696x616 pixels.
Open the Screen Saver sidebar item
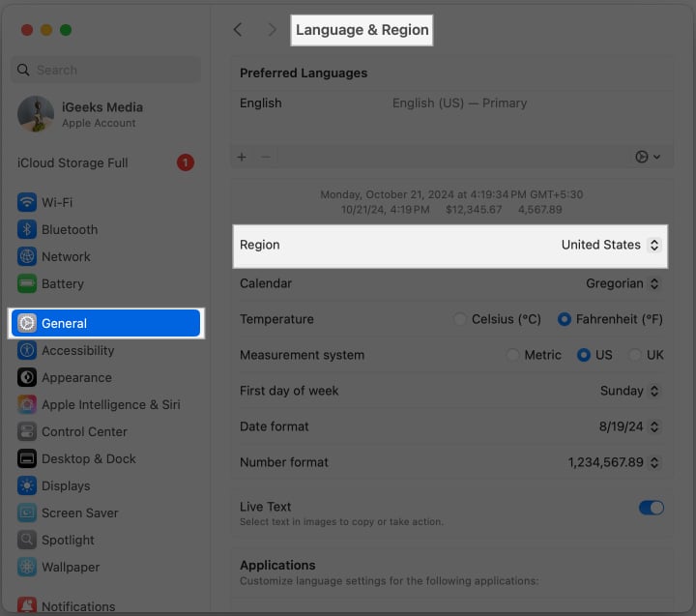tap(77, 513)
